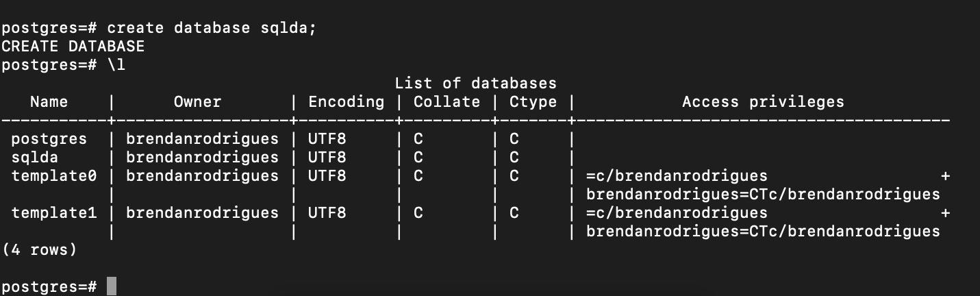Click the template0 database name
The height and width of the screenshot is (296, 980).
point(54,176)
